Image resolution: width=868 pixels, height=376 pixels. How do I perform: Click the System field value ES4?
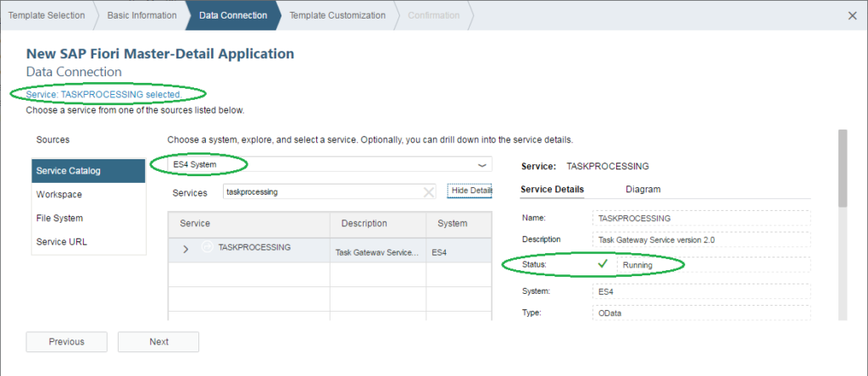[701, 291]
